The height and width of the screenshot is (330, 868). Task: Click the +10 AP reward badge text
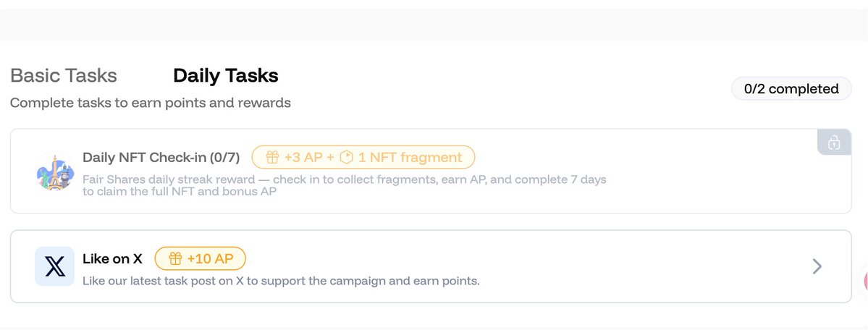(209, 258)
